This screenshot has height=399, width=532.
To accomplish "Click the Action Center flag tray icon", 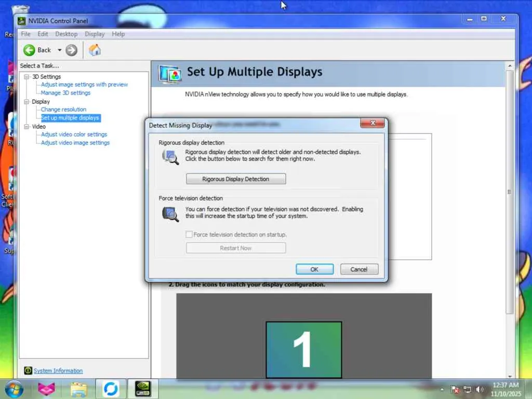I will pyautogui.click(x=455, y=390).
